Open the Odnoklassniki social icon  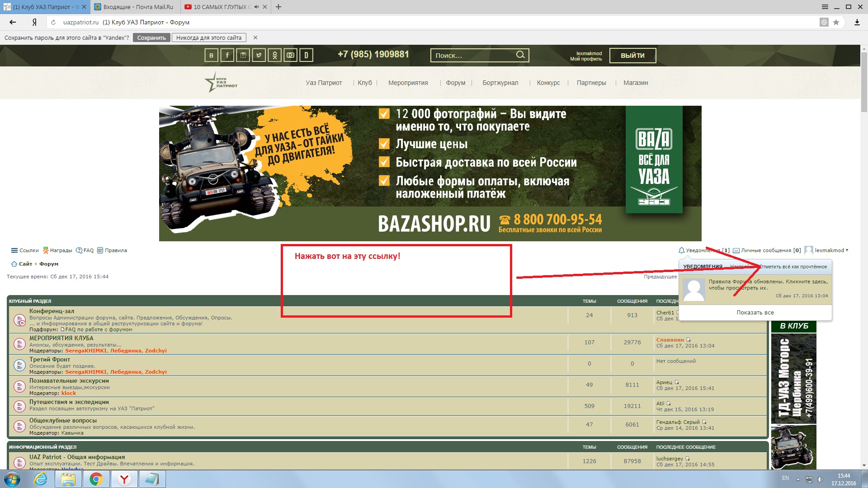[274, 56]
